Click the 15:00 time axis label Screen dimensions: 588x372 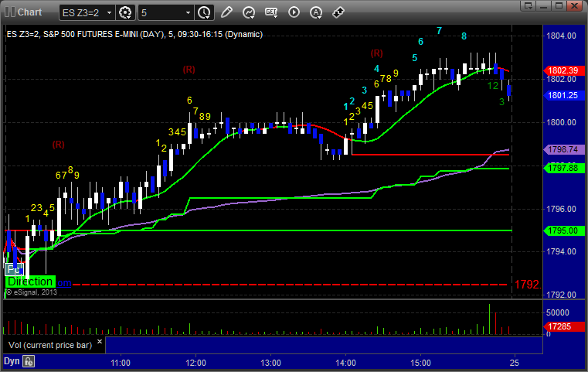click(421, 363)
